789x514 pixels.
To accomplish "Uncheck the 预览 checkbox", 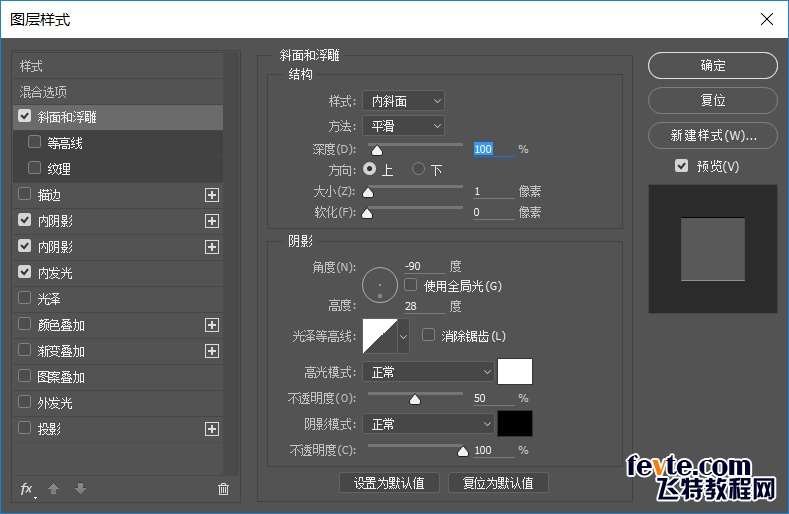I will click(x=681, y=166).
